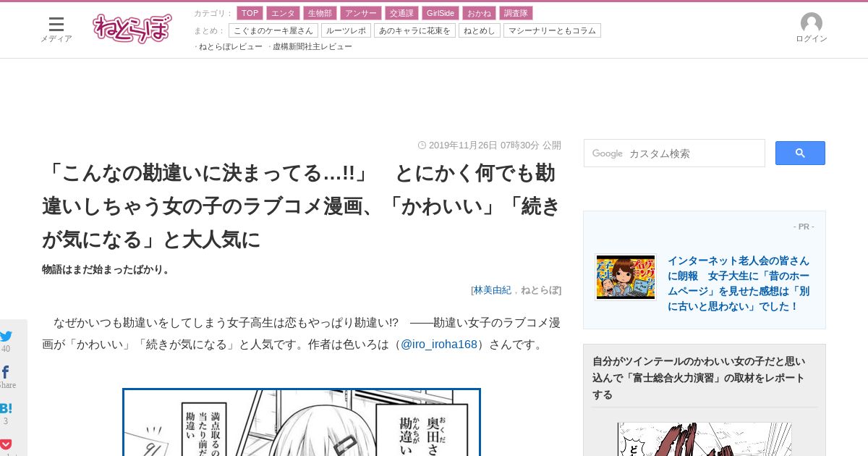Open the @iro_iroha168 Twitter link

[x=439, y=344]
